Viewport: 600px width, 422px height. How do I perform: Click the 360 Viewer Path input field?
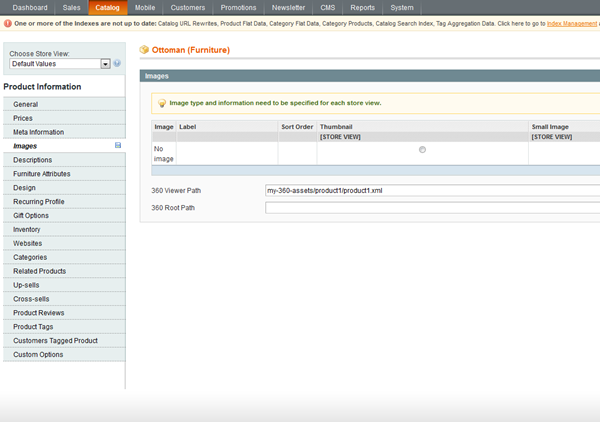(x=430, y=190)
